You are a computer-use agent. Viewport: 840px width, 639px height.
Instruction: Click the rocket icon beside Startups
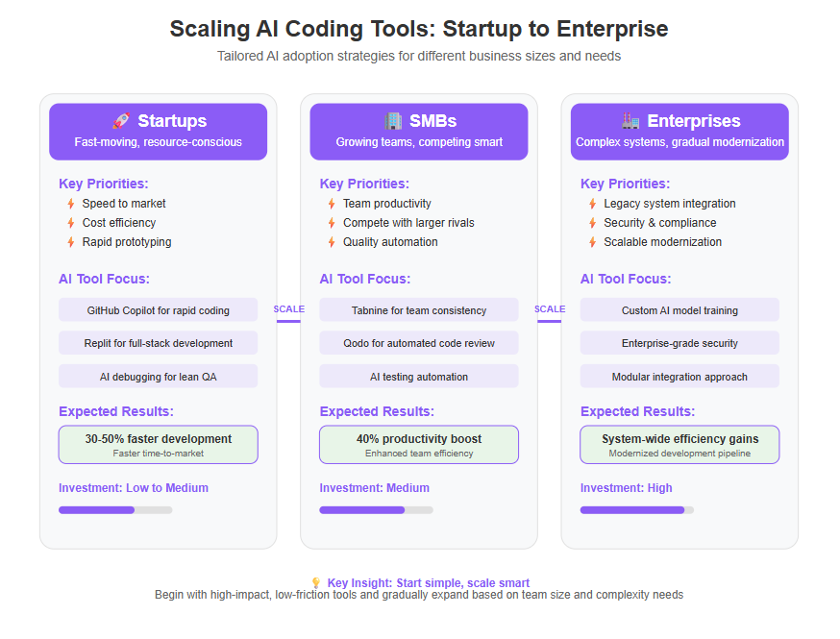[x=121, y=120]
